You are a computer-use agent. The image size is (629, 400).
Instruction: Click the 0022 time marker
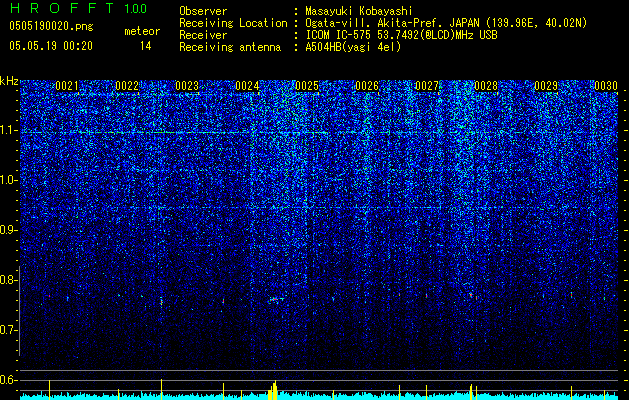[x=127, y=86]
